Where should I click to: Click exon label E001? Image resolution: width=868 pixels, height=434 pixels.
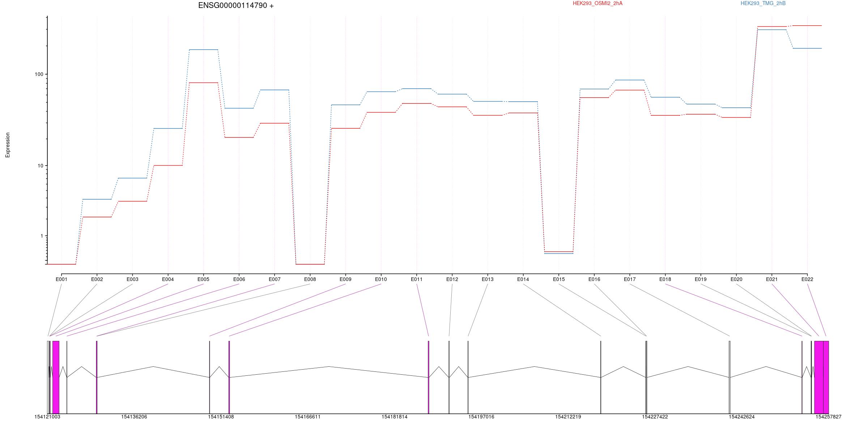61,279
